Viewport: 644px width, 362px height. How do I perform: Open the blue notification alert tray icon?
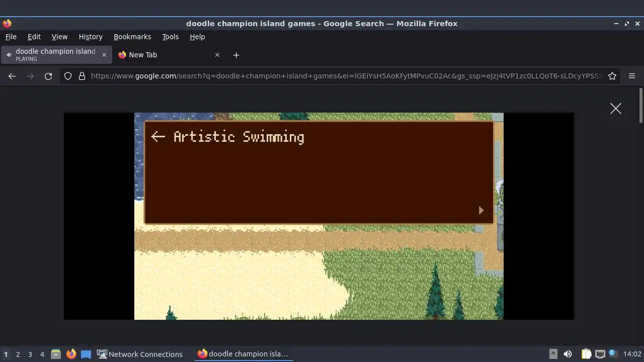click(x=613, y=353)
